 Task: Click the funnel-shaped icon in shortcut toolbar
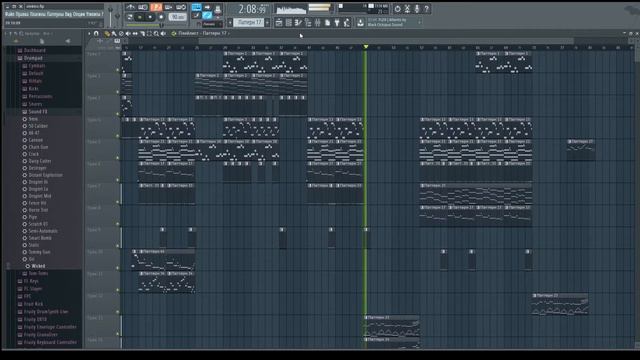[337, 23]
